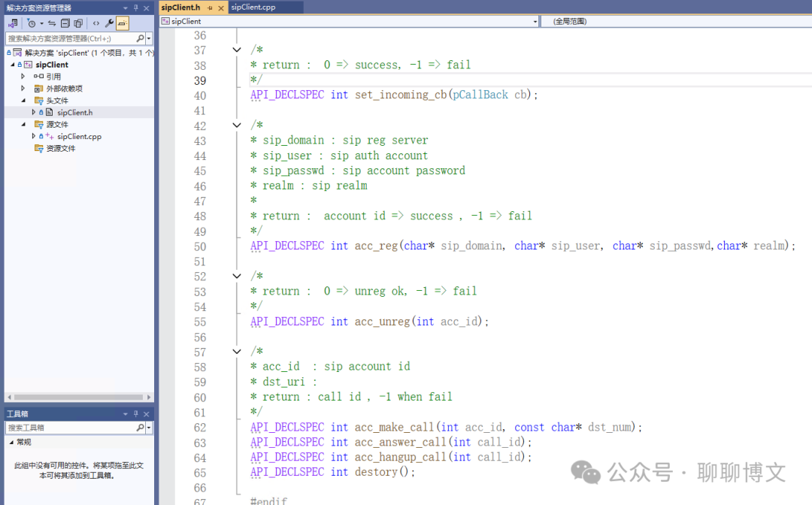Toggle the preview selected items button
Viewport: 812px width, 505px height.
click(122, 23)
